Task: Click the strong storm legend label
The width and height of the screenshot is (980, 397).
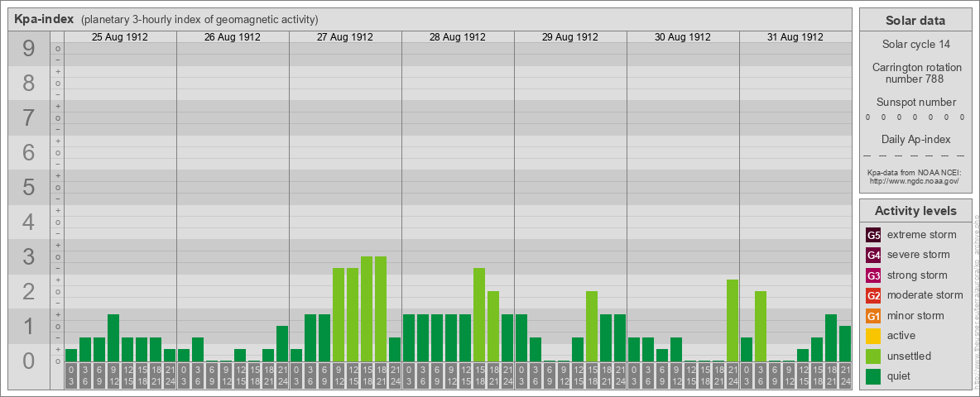Action: point(917,275)
